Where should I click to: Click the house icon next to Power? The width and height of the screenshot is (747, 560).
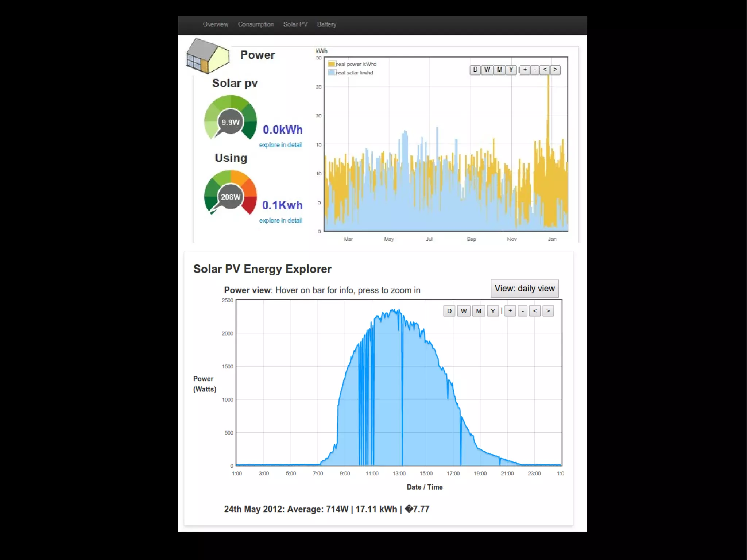pos(208,56)
